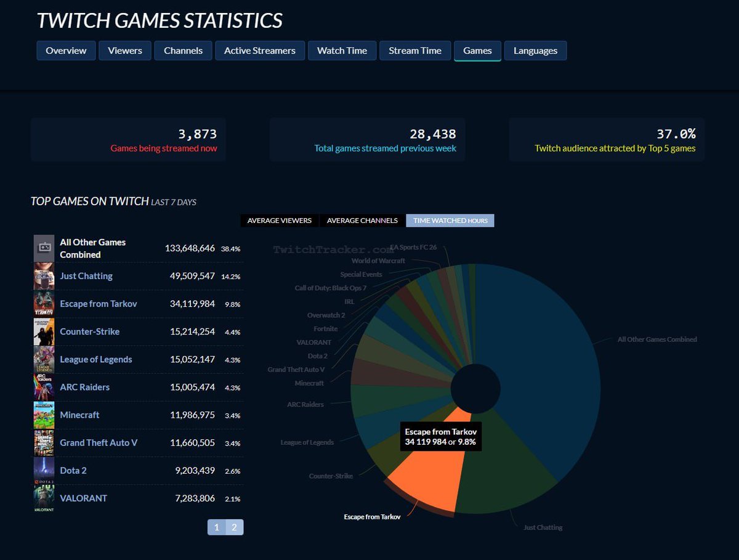
Task: Open the VALORANT list link
Action: [83, 498]
